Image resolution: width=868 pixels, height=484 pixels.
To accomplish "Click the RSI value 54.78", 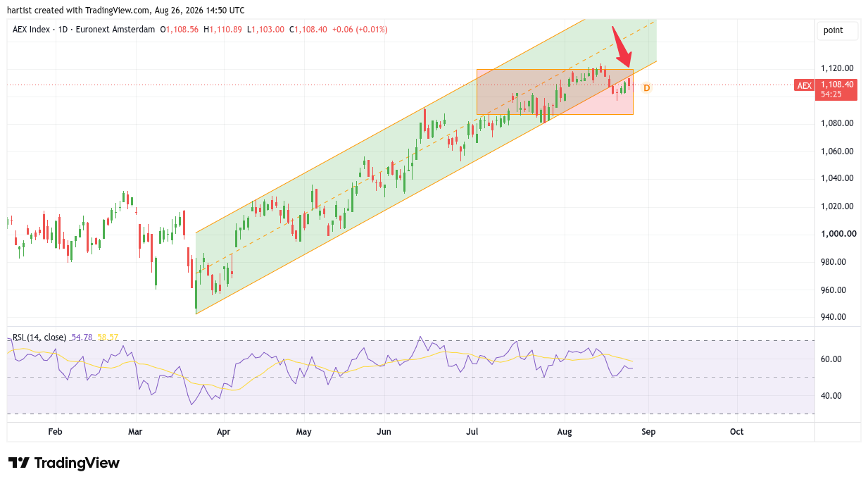I will click(82, 337).
